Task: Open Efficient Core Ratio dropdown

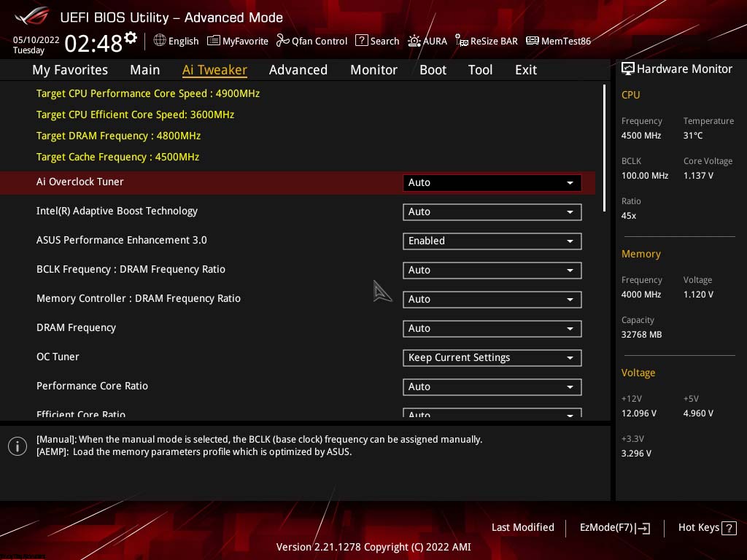Action: 492,413
